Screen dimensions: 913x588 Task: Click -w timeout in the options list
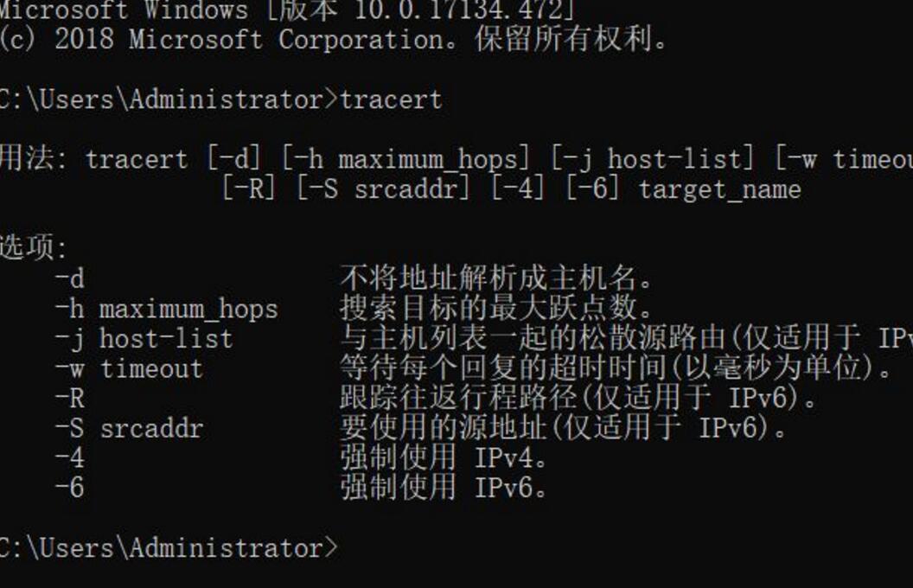point(129,368)
